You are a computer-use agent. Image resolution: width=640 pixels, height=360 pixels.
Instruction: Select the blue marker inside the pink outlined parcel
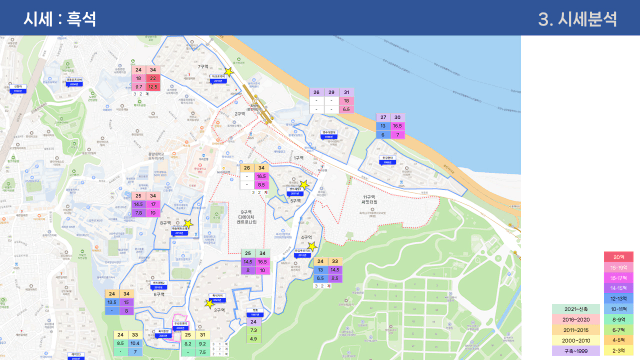180,326
